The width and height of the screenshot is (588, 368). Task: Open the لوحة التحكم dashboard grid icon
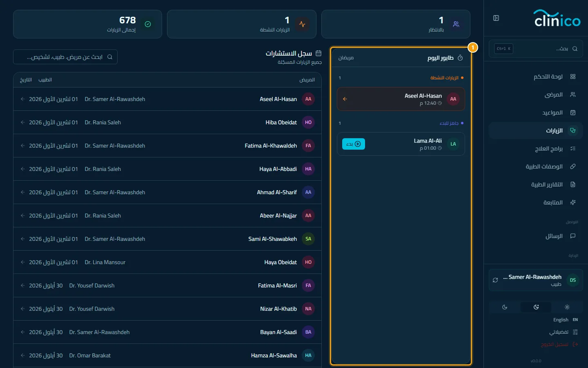coord(573,76)
